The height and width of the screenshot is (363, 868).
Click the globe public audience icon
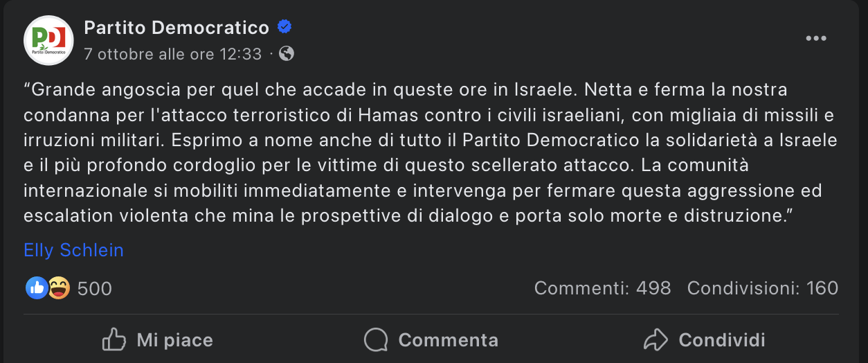(287, 53)
